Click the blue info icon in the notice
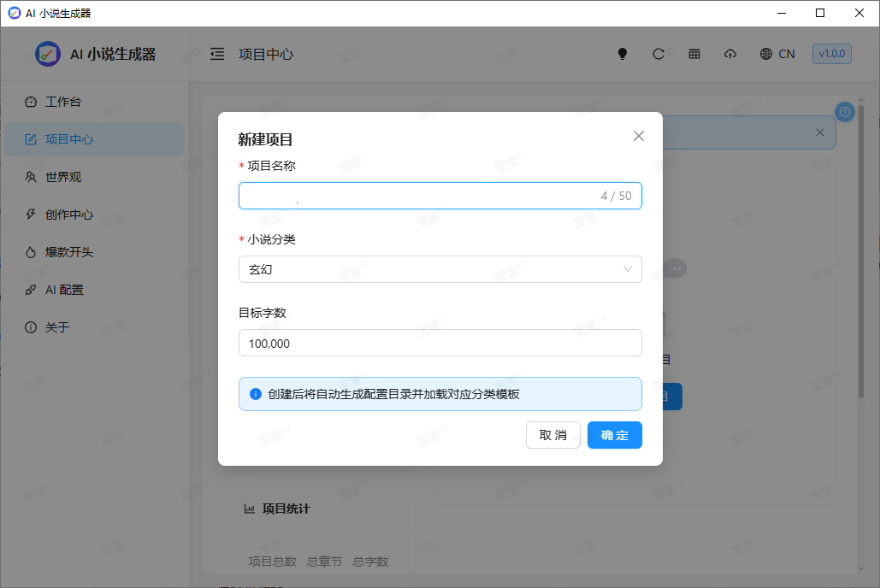 coord(256,394)
